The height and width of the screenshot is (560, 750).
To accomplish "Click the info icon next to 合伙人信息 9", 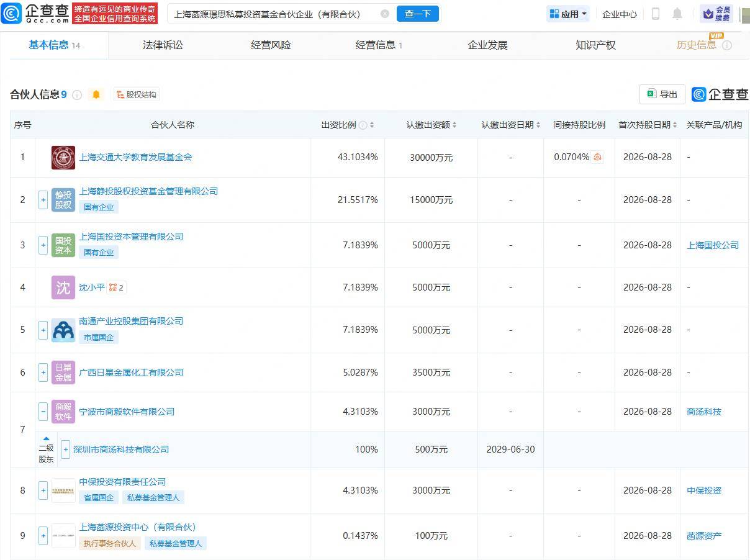I will coord(77,95).
